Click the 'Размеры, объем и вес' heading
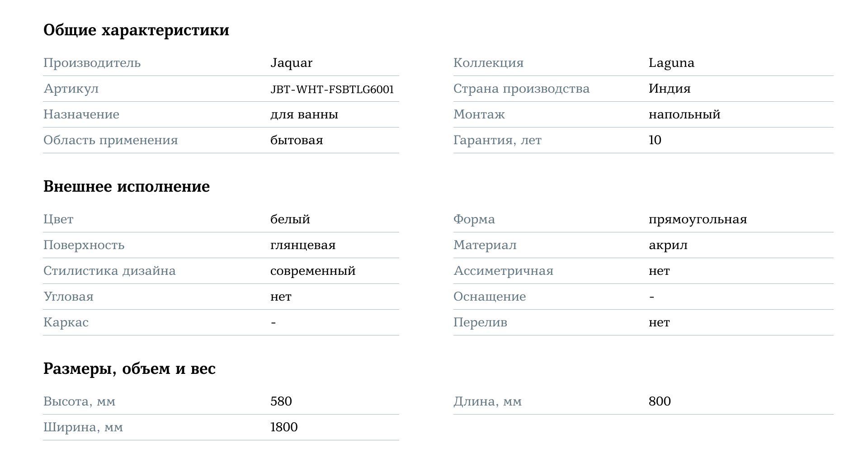The height and width of the screenshot is (467, 868). point(129,369)
